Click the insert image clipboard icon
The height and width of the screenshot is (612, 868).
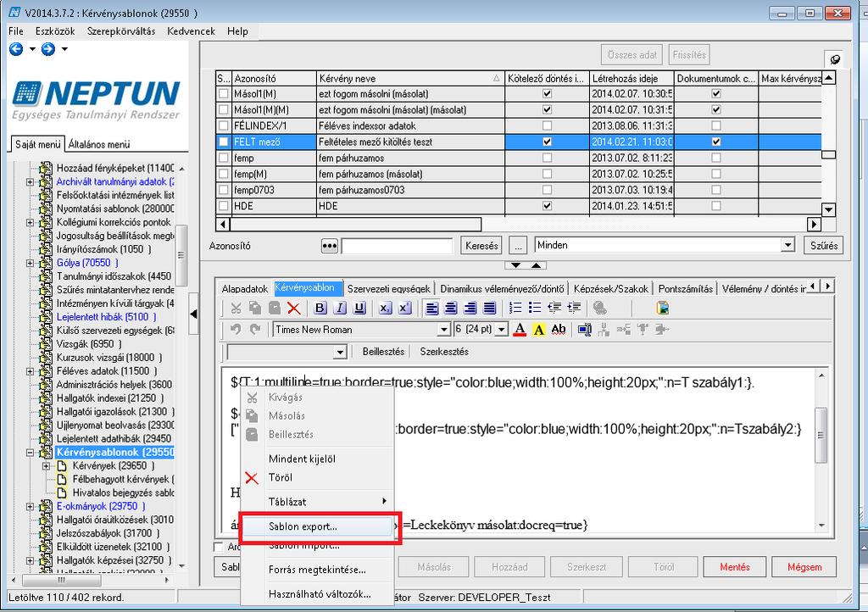point(662,309)
